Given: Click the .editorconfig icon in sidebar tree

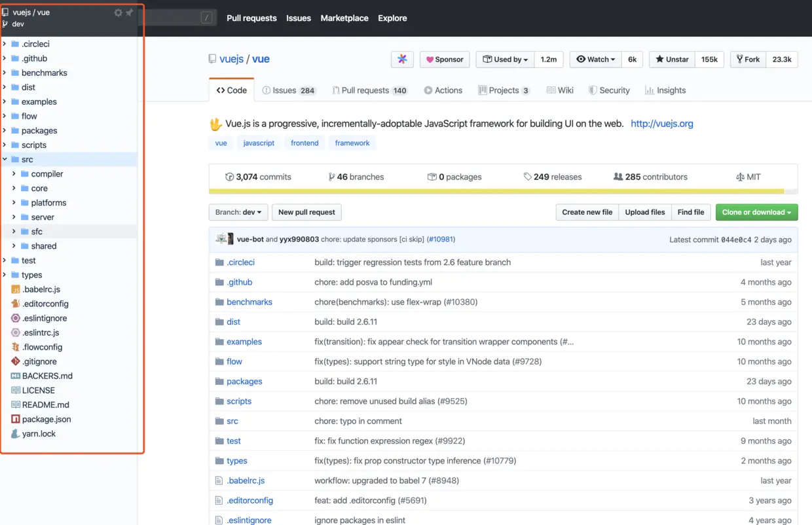Looking at the screenshot, I should [x=16, y=304].
